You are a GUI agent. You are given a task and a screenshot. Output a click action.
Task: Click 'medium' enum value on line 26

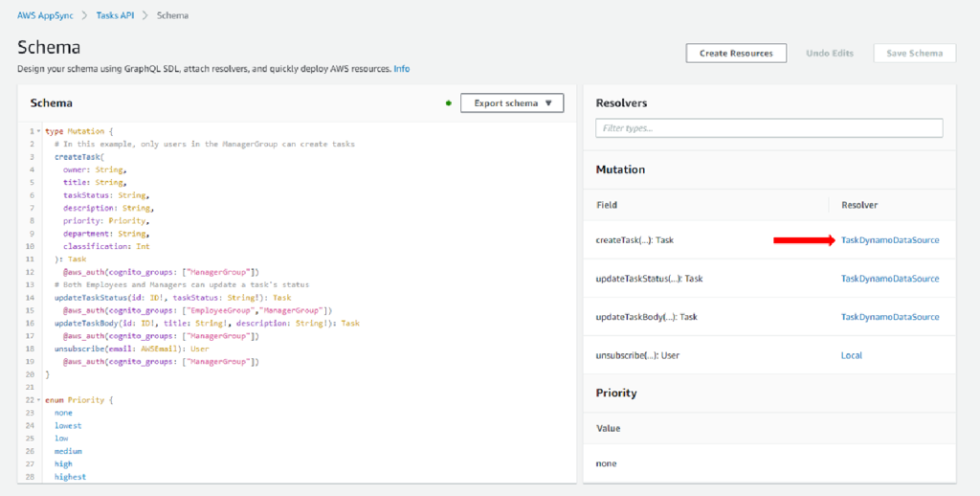(68, 451)
